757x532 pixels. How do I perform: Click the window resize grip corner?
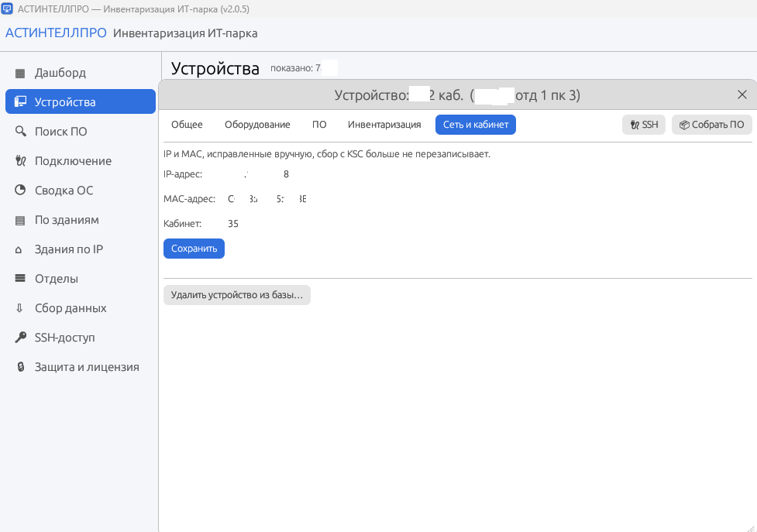tap(751, 527)
